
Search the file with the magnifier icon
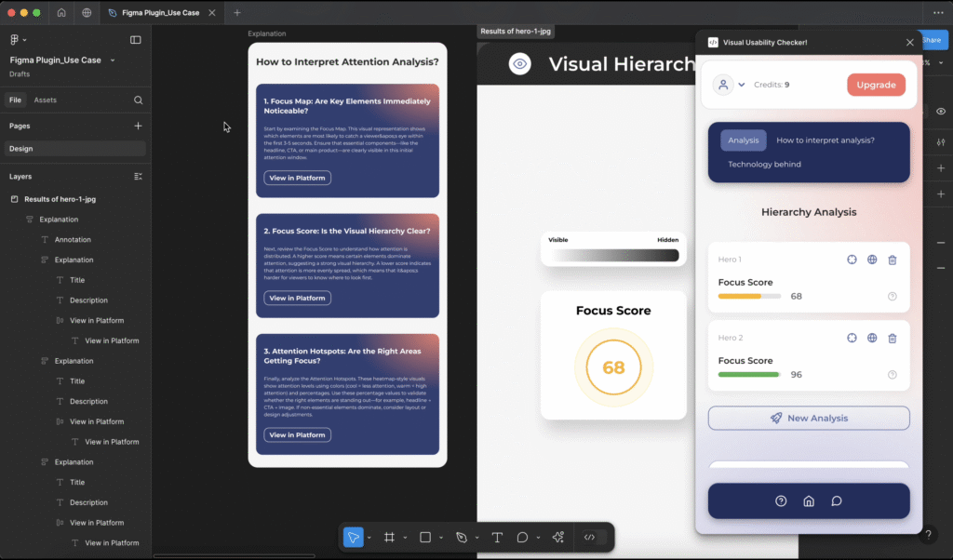[x=138, y=100]
